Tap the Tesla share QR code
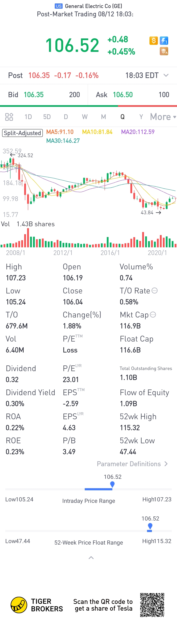The height and width of the screenshot is (644, 177). pyautogui.click(x=152, y=605)
